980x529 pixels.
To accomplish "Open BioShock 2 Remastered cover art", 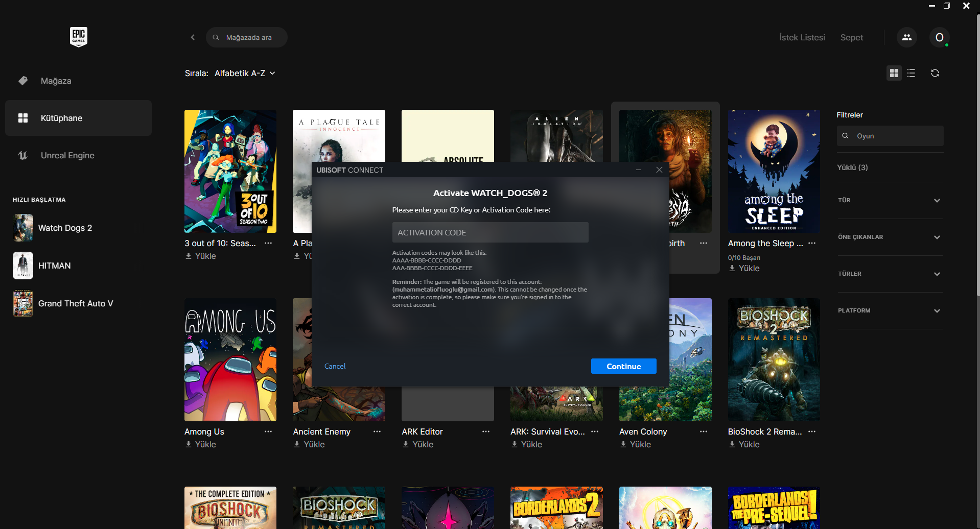I will tap(774, 359).
